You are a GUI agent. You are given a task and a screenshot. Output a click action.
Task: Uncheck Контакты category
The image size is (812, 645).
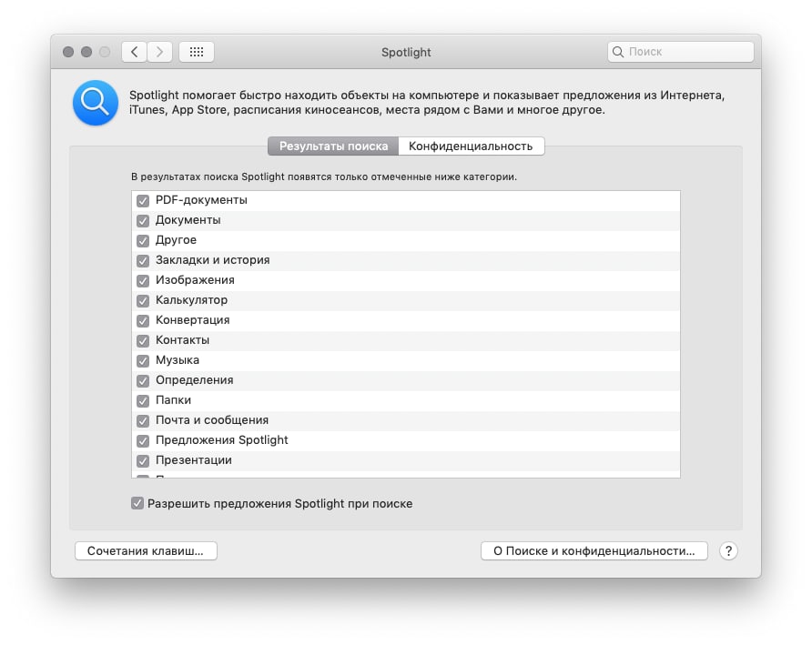click(143, 340)
